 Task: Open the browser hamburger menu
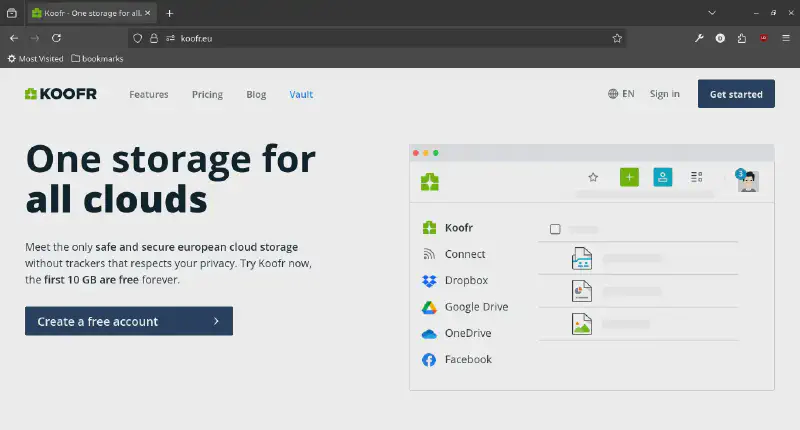(x=786, y=38)
